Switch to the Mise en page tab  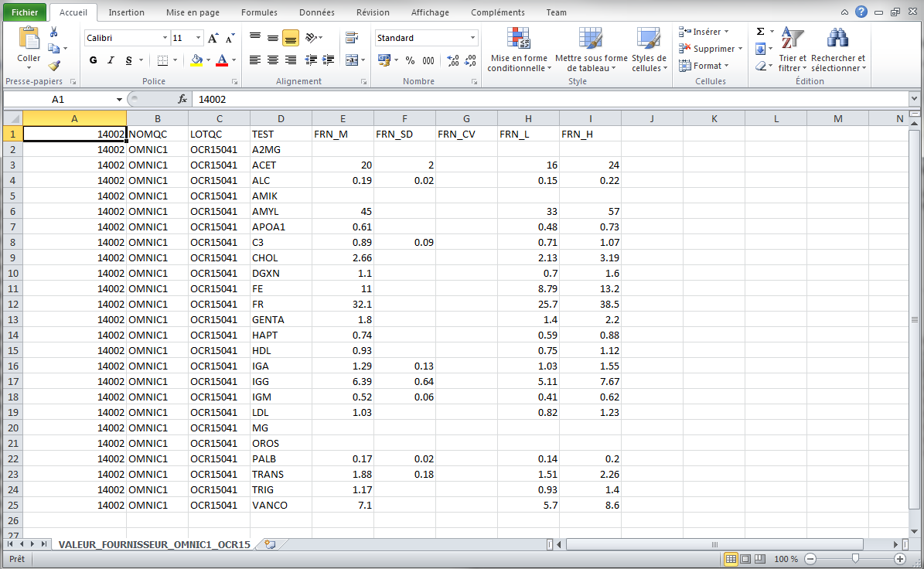click(193, 12)
